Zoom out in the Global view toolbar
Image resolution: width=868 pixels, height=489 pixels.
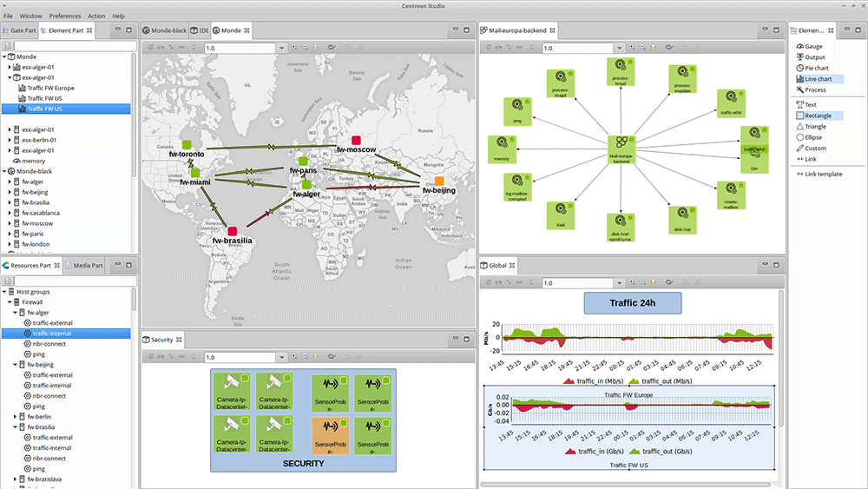pos(642,282)
